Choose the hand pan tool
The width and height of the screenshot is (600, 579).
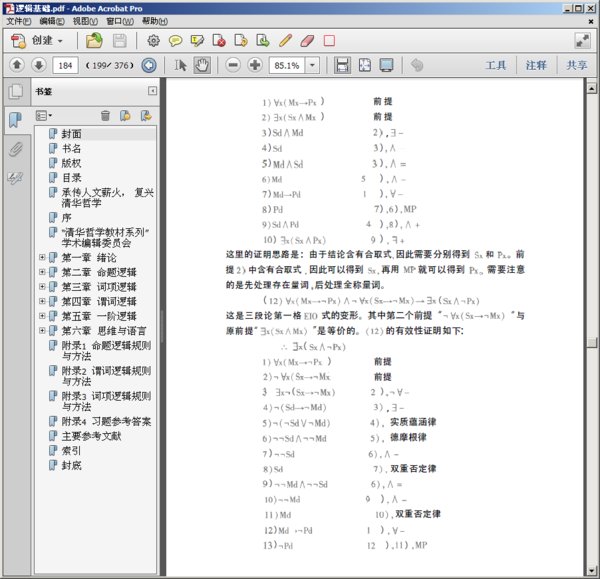tap(202, 65)
